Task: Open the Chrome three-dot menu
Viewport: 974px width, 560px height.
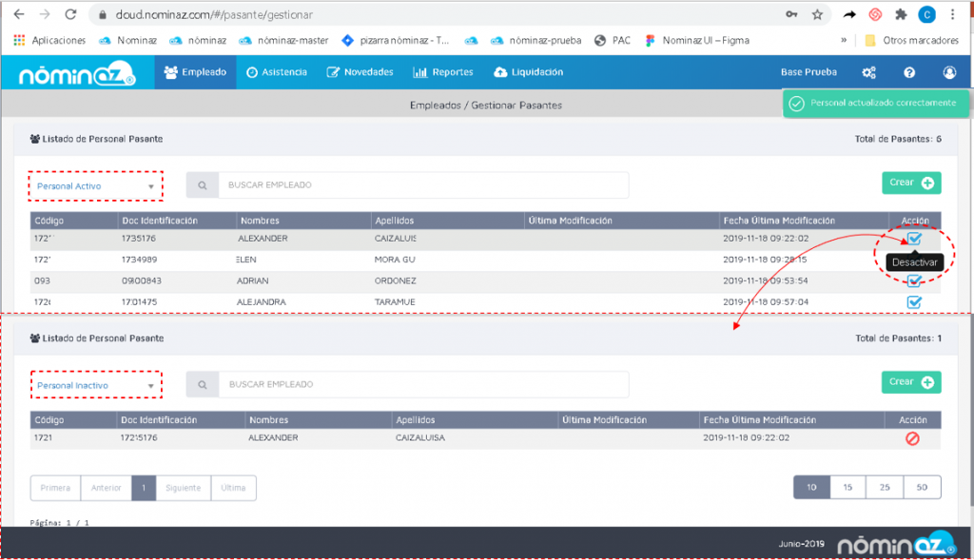Action: coord(952,14)
